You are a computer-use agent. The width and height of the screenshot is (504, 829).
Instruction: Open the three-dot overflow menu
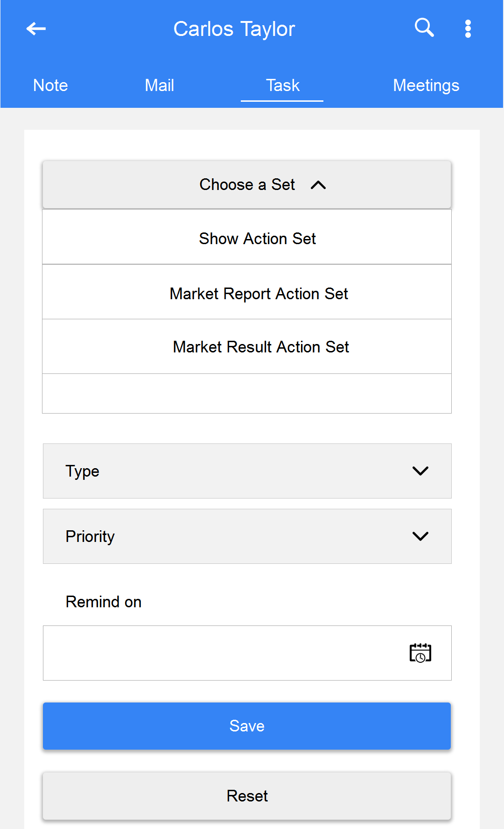(x=468, y=29)
